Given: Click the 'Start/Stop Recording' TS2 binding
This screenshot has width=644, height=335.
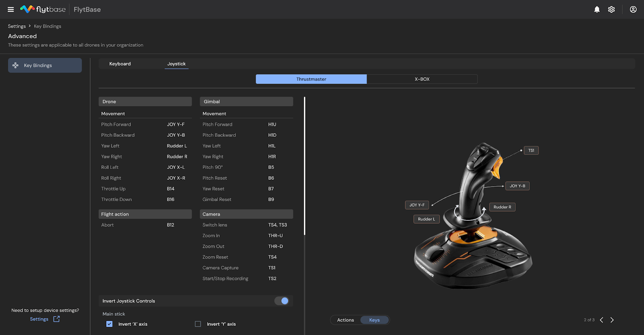Looking at the screenshot, I should (x=272, y=279).
